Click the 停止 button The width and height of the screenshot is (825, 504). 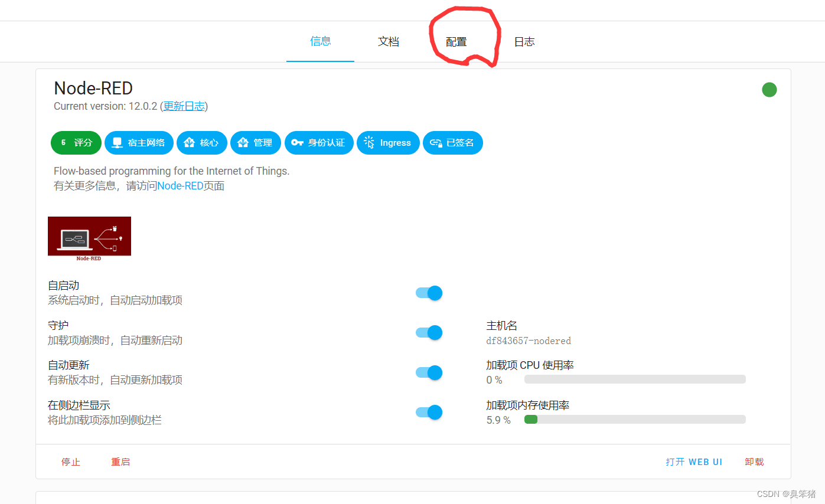(x=71, y=462)
